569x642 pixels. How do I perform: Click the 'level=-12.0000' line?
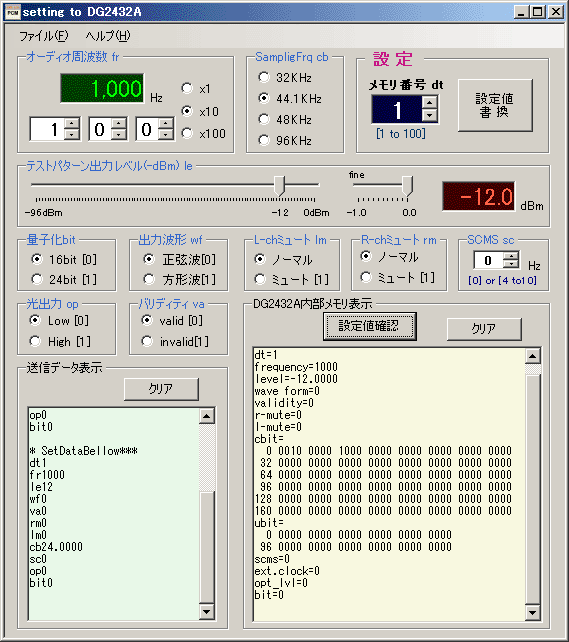pyautogui.click(x=296, y=379)
